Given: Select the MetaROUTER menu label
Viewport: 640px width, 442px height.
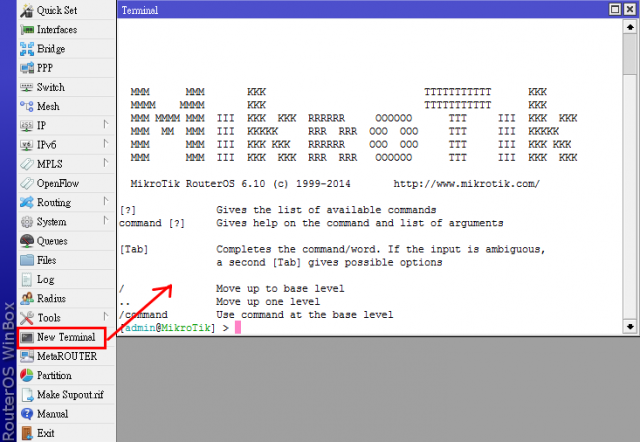Looking at the screenshot, I should pos(67,356).
